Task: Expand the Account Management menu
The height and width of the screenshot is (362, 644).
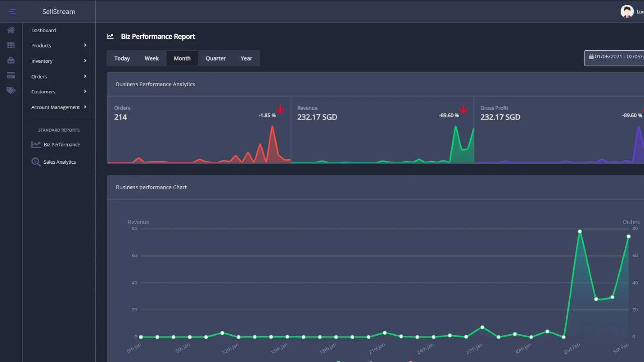Action: click(x=85, y=107)
